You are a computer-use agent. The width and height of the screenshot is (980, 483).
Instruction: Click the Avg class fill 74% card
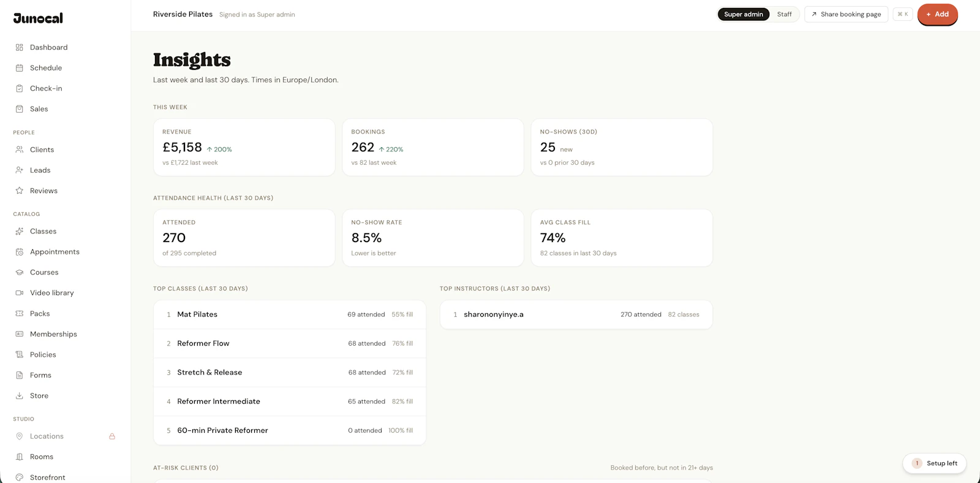(622, 238)
